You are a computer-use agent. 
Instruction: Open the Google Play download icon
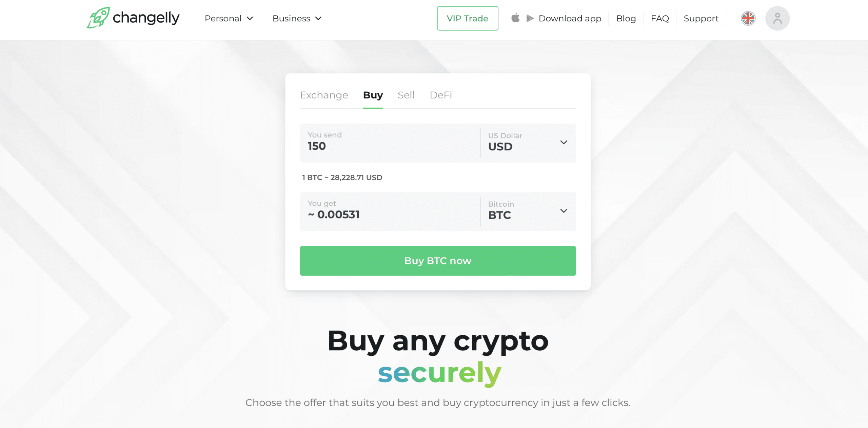pos(530,18)
